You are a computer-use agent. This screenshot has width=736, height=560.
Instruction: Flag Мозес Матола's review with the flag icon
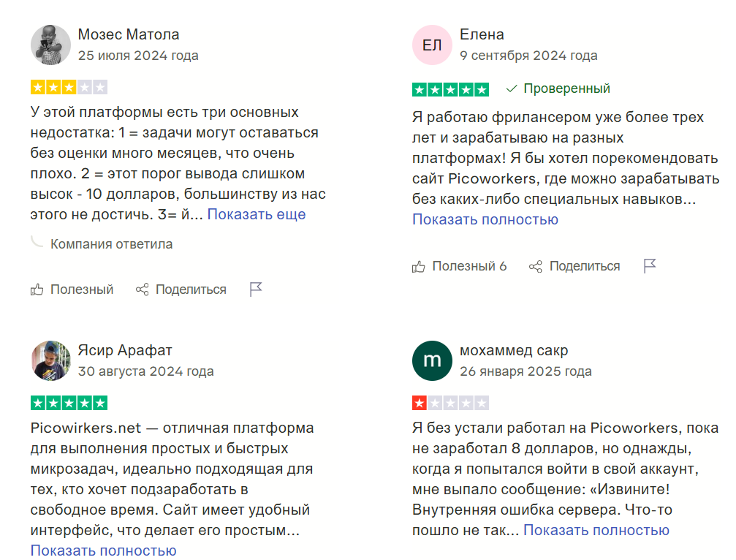click(x=256, y=290)
